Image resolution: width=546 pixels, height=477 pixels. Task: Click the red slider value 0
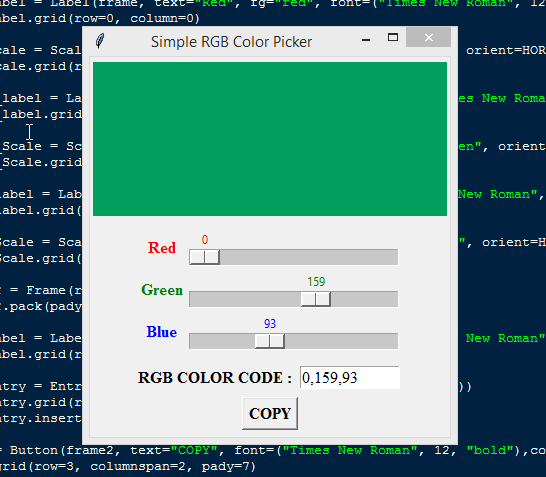205,240
